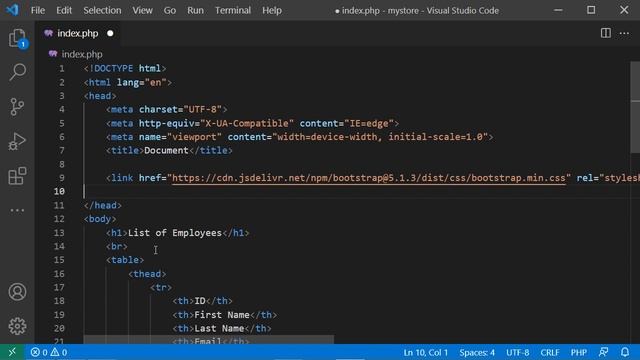
Task: Open the Terminal menu
Action: tap(233, 10)
